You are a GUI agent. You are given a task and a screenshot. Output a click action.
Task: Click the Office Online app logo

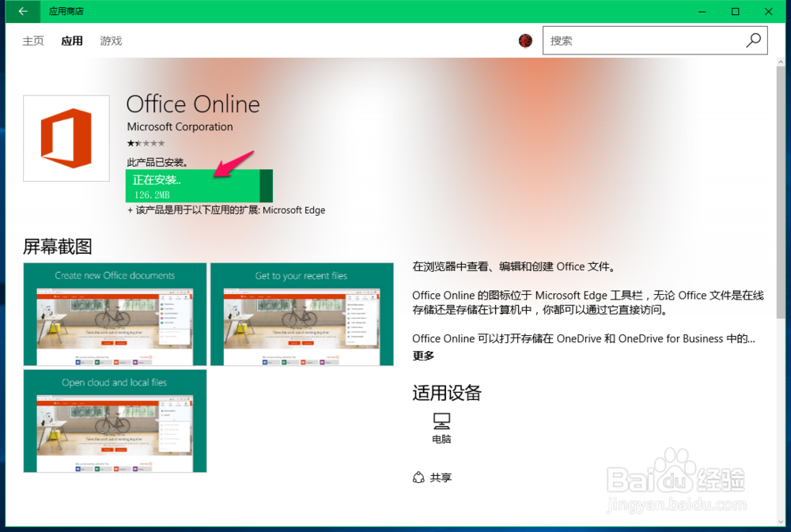pos(66,138)
